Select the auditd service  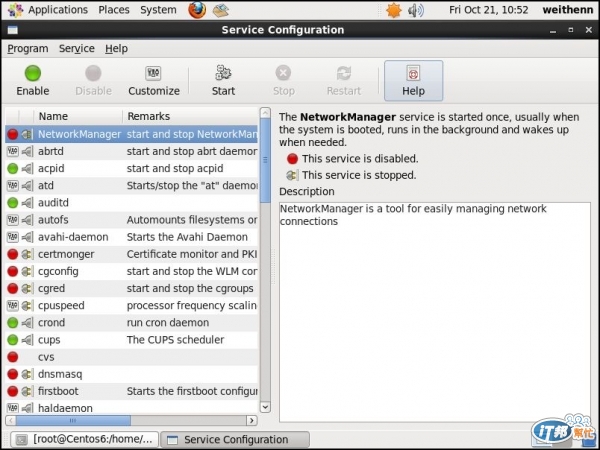132,203
